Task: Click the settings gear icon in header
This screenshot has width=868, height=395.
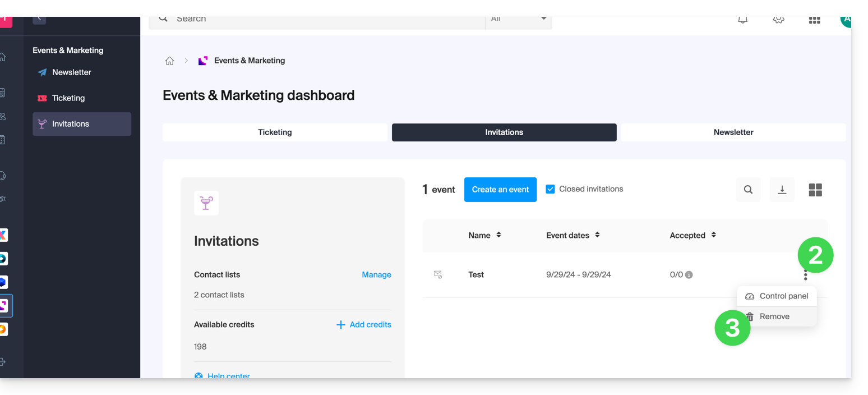Action: pos(778,20)
